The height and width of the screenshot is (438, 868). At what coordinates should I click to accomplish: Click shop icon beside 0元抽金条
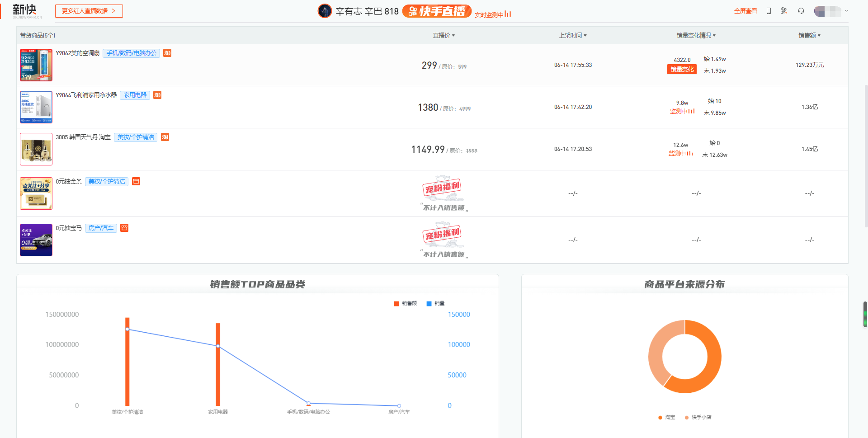pyautogui.click(x=136, y=181)
